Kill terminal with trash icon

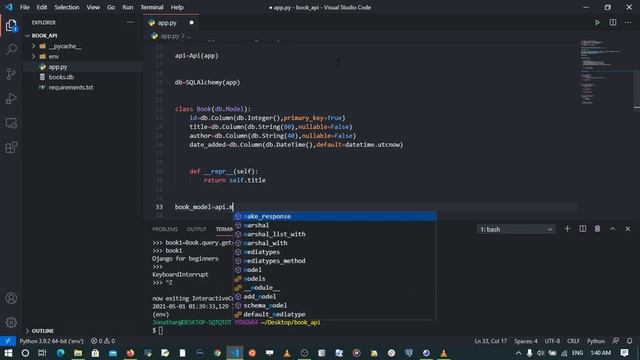click(597, 229)
